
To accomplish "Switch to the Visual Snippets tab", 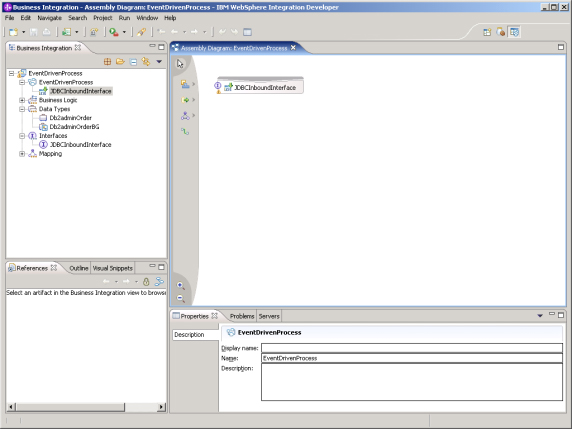I will coord(112,268).
